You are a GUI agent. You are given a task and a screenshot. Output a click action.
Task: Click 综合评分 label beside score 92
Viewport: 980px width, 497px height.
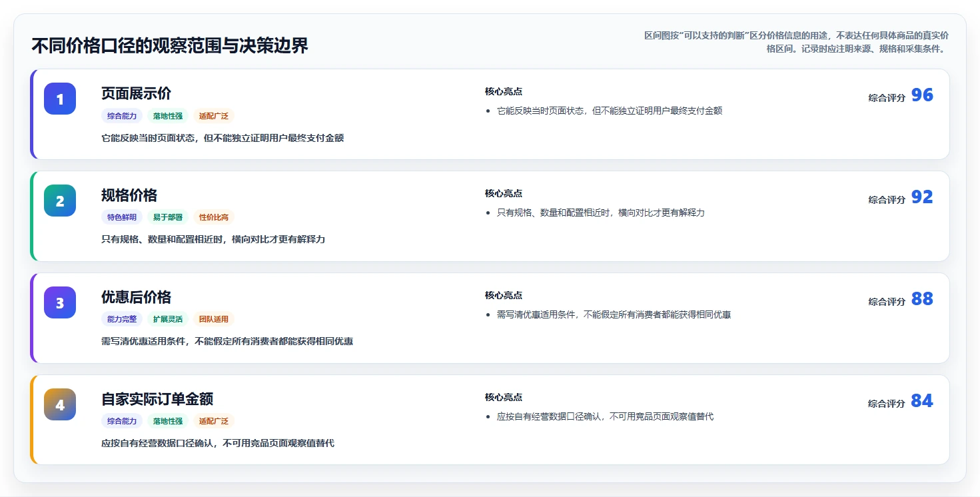[887, 200]
